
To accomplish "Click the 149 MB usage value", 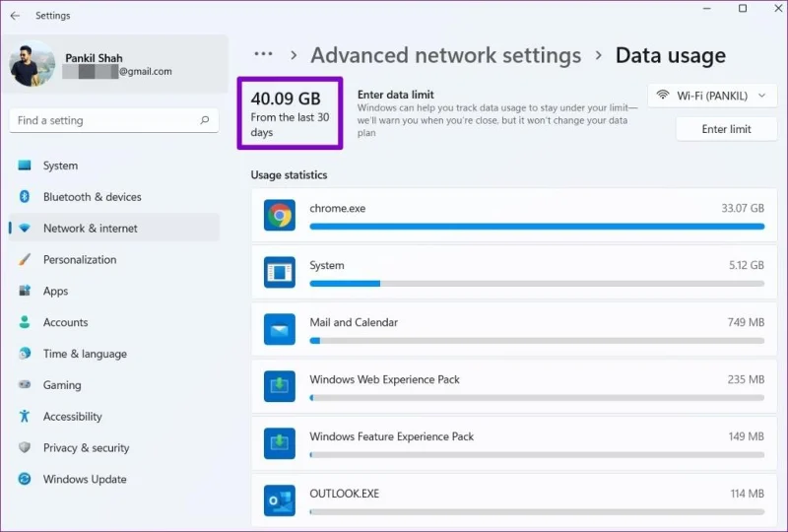I will 747,436.
